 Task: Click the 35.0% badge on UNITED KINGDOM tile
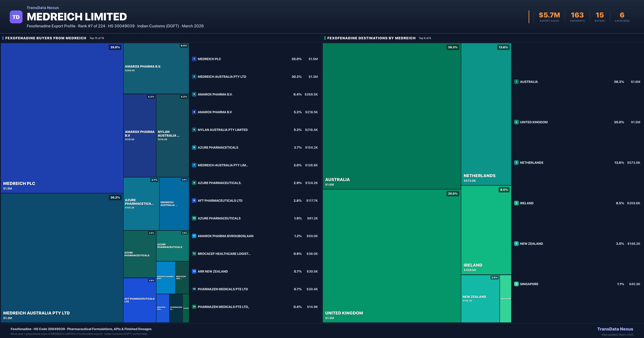(x=453, y=194)
